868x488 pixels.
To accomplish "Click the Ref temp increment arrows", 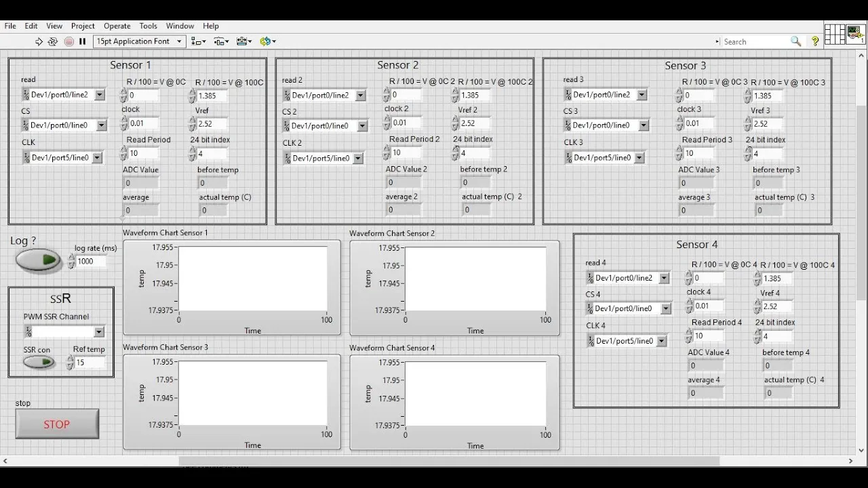I will click(70, 363).
